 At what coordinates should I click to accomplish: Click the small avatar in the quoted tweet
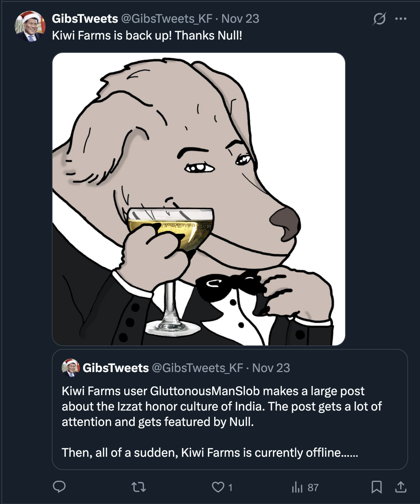(x=71, y=368)
